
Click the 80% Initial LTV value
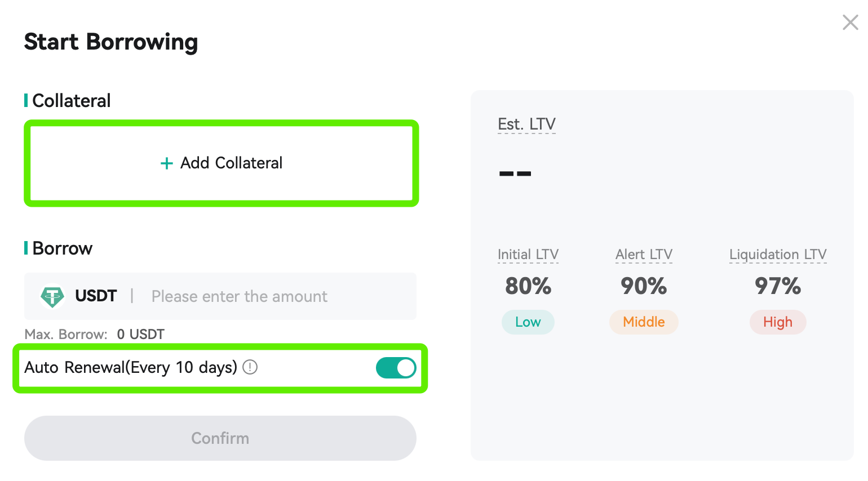tap(528, 286)
